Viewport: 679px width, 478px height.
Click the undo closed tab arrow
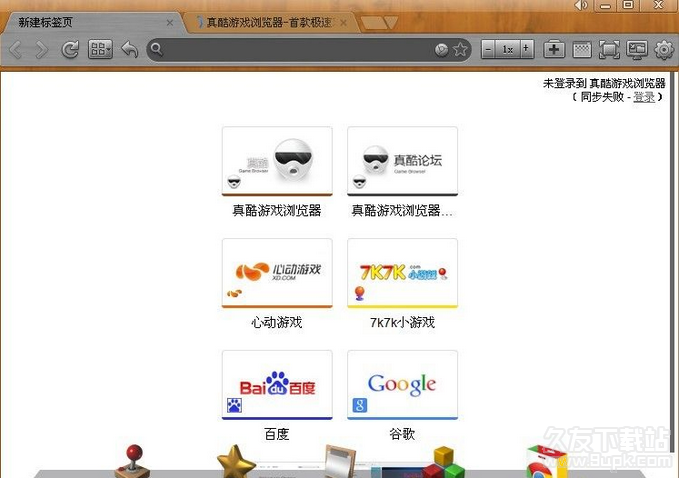click(129, 49)
